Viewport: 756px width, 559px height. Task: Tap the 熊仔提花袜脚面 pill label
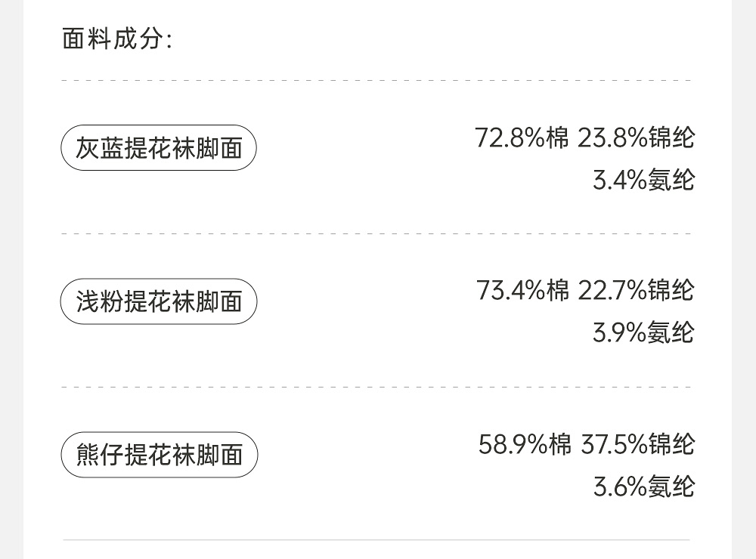tap(159, 455)
